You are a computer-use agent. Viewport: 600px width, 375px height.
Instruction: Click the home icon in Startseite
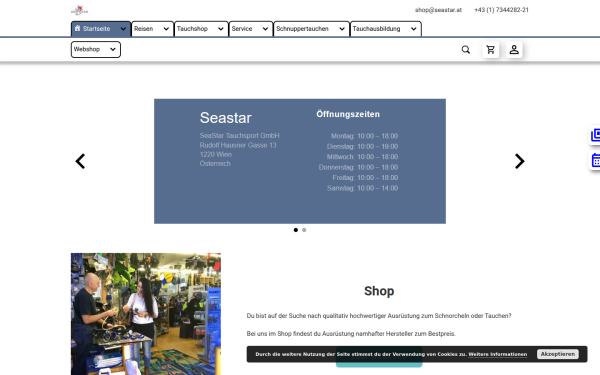click(x=77, y=28)
